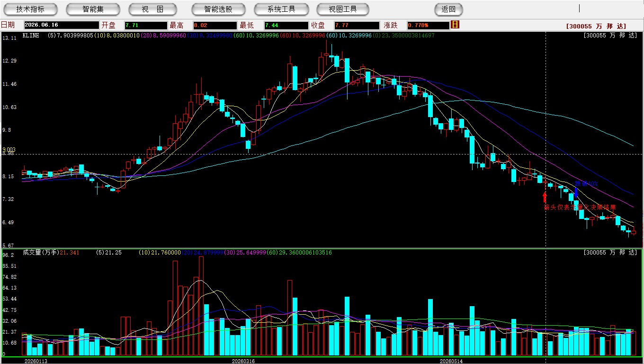
Task: Click the 12.29 price axis label
Action: pyautogui.click(x=9, y=61)
